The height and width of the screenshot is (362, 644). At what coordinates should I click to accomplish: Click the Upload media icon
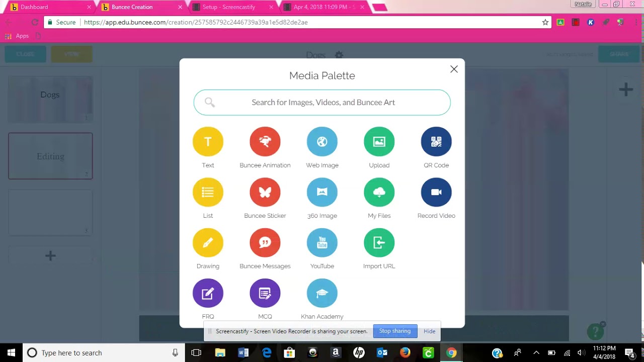pos(379,142)
